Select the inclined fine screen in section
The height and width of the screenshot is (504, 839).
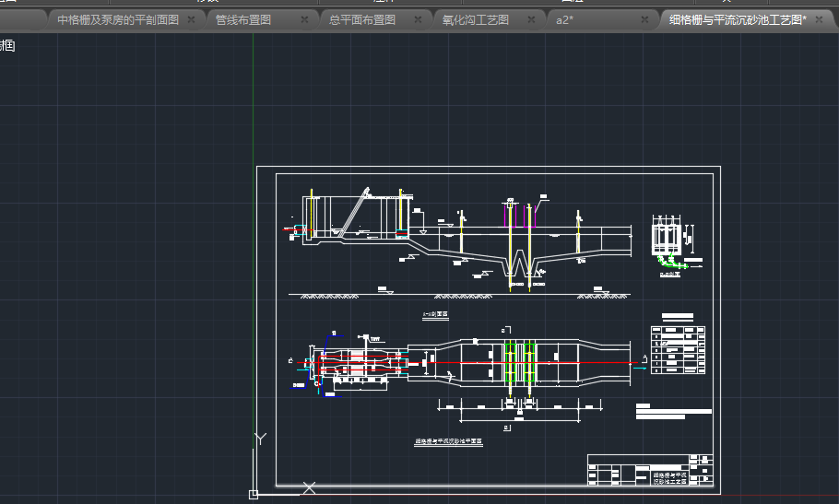click(354, 212)
